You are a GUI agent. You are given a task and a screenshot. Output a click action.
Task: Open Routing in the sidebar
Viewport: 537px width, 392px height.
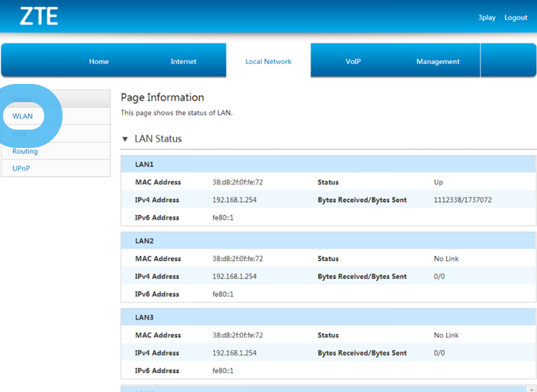(x=25, y=151)
